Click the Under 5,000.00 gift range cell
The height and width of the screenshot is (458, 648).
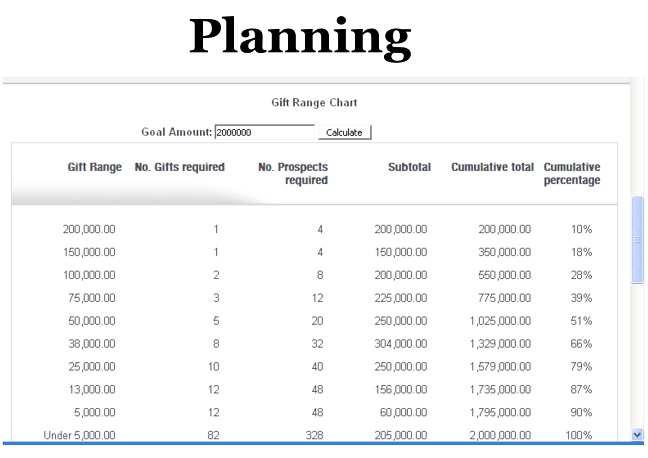80,435
